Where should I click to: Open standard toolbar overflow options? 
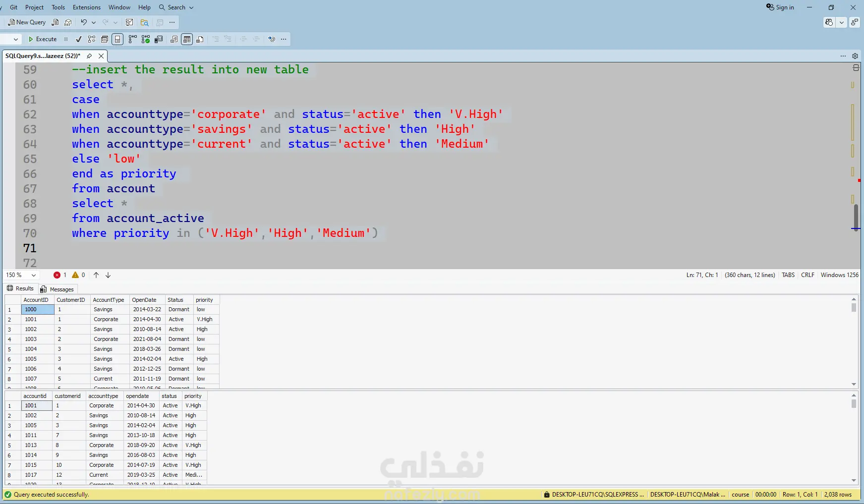[x=172, y=22]
